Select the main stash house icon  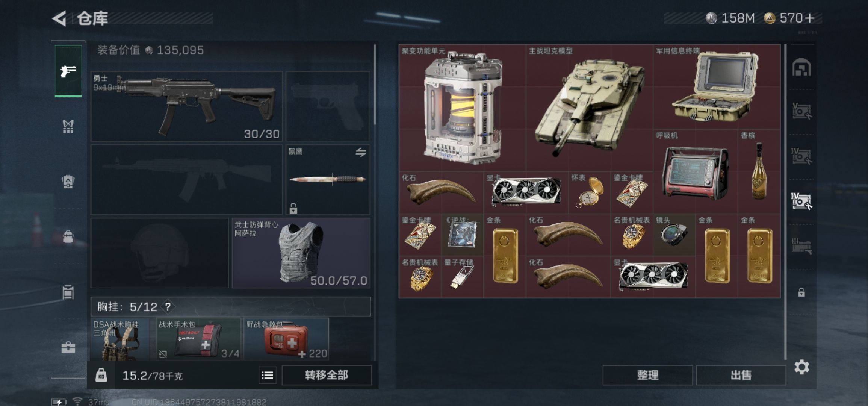click(x=801, y=67)
